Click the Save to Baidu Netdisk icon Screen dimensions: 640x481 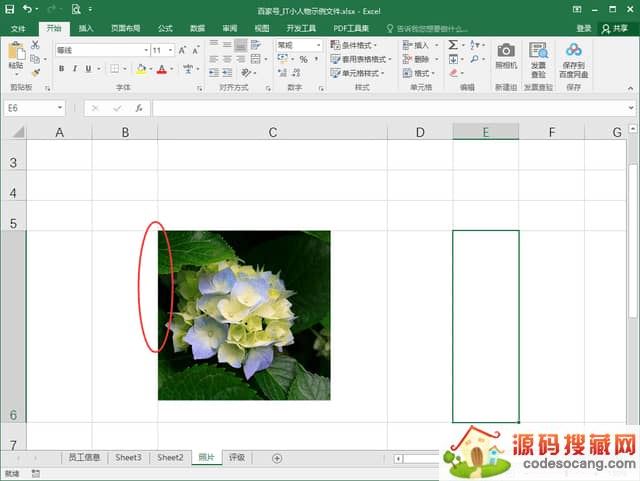[573, 51]
